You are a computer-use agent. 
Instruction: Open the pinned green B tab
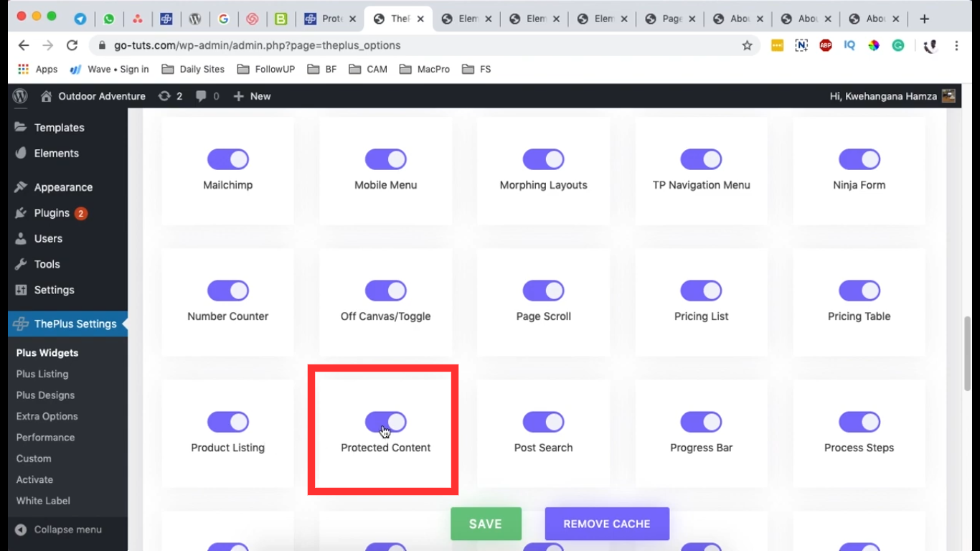tap(281, 19)
